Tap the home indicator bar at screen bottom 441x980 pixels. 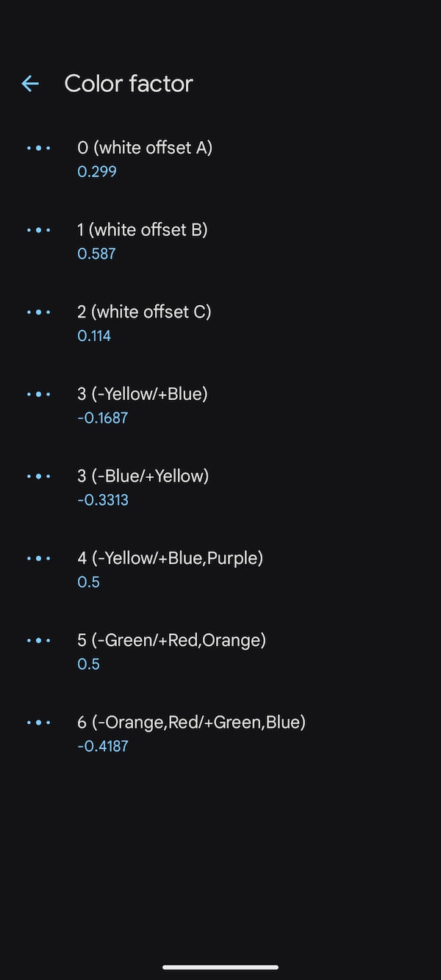point(220,968)
